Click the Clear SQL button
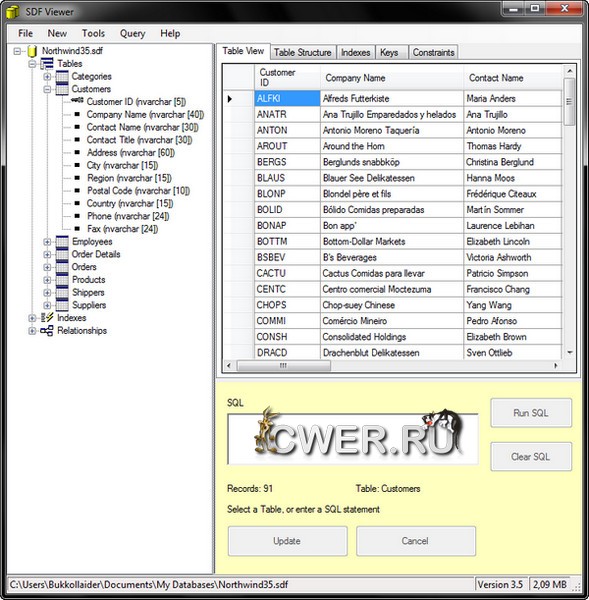Image resolution: width=589 pixels, height=600 pixels. click(x=531, y=457)
